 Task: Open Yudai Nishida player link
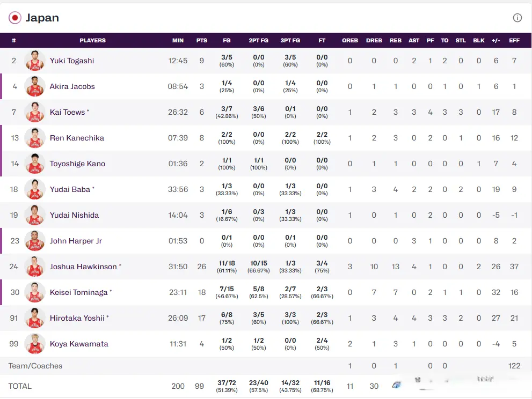(74, 215)
